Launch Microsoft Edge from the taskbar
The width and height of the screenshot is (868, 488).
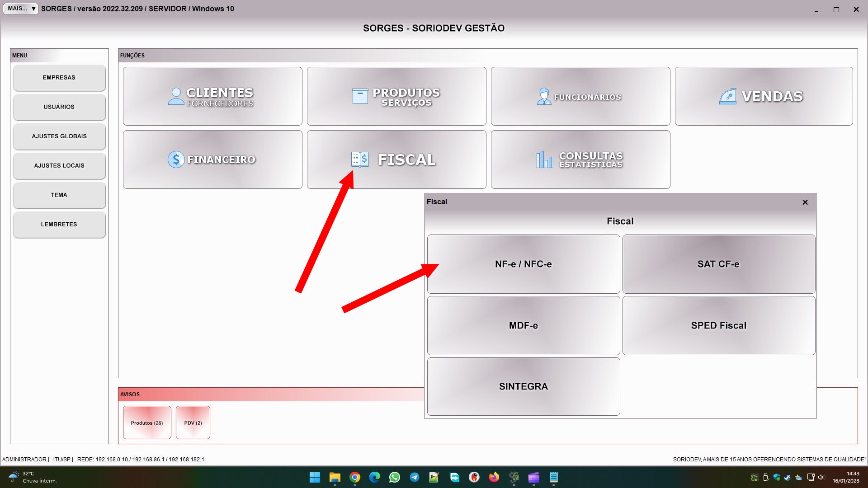coord(375,477)
